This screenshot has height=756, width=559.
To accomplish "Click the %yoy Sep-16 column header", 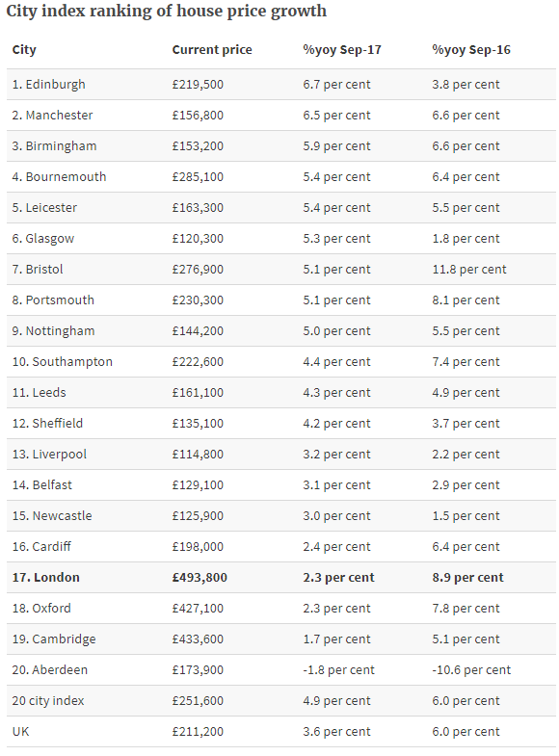I will (x=471, y=50).
